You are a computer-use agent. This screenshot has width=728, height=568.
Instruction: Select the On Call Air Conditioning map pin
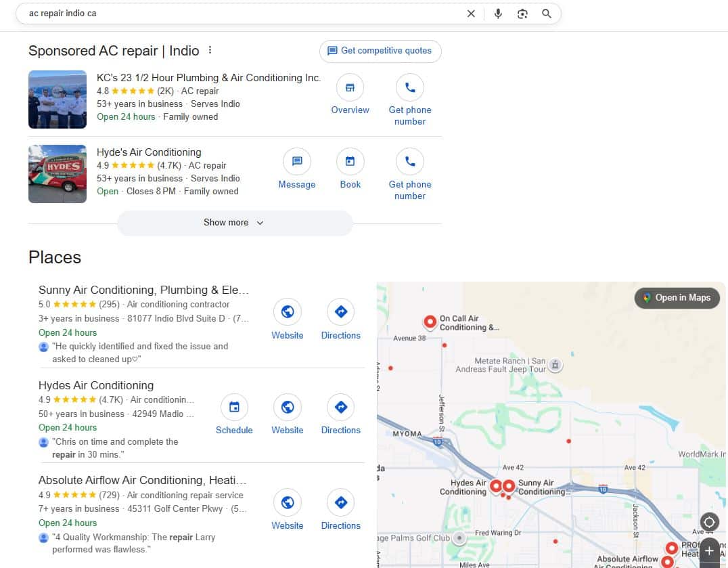(431, 322)
